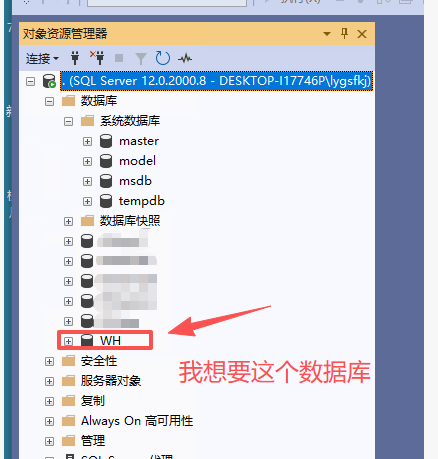The width and height of the screenshot is (438, 459).
Task: Open the panel window position dropdown arrow
Action: pos(327,34)
